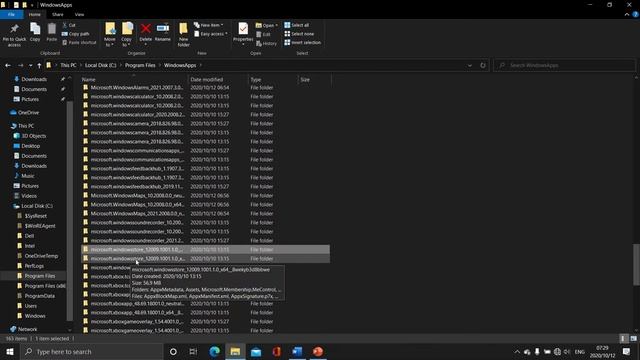Click the Cortana circle icon
This screenshot has height=360, width=640.
(x=173, y=351)
